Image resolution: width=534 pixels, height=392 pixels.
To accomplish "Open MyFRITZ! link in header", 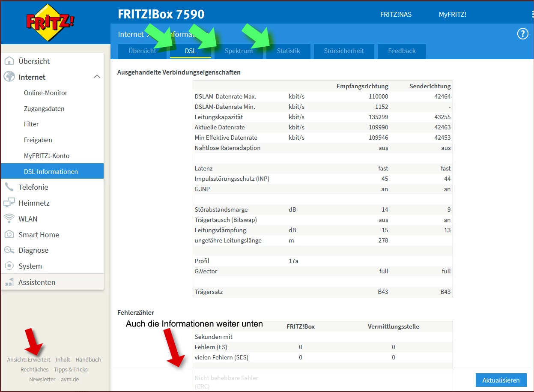I will pos(453,14).
